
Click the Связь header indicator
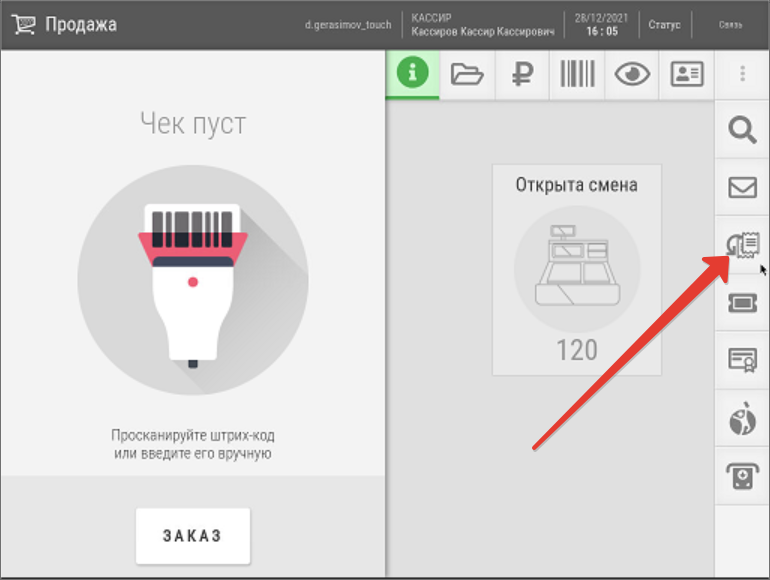click(731, 25)
